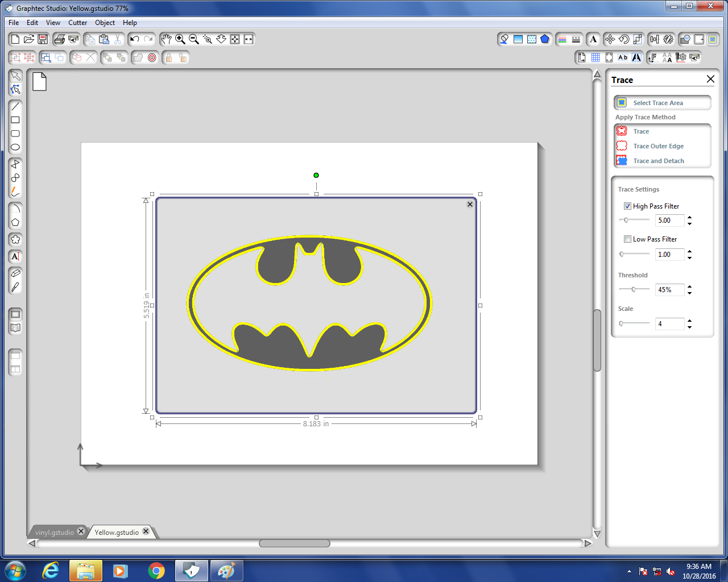Open Internet Explorer from taskbar
Image resolution: width=728 pixels, height=582 pixels.
click(x=51, y=571)
